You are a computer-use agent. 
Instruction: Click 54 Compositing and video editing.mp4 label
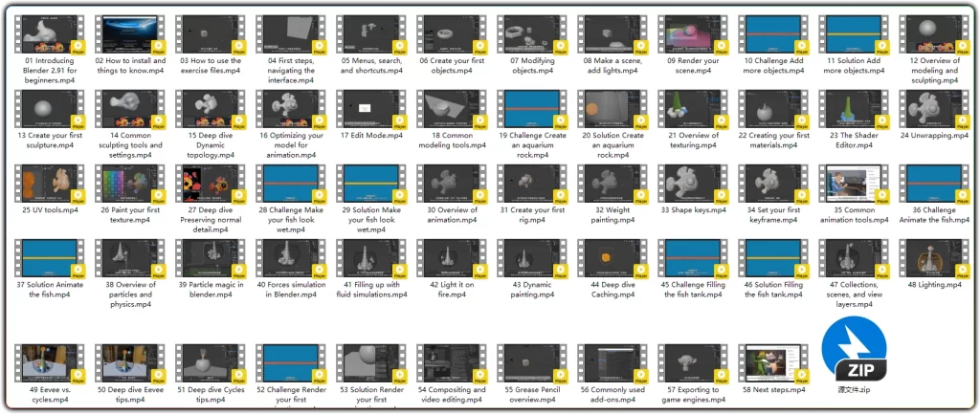pos(452,395)
